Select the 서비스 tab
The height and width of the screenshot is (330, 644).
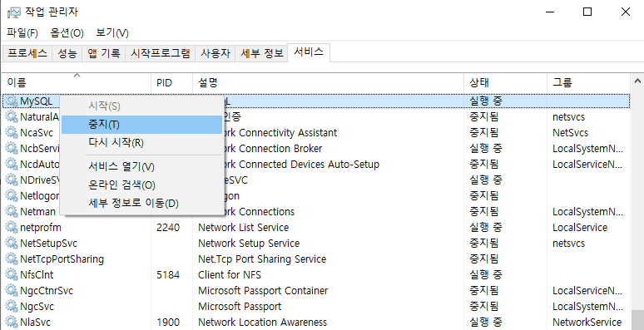[x=309, y=52]
